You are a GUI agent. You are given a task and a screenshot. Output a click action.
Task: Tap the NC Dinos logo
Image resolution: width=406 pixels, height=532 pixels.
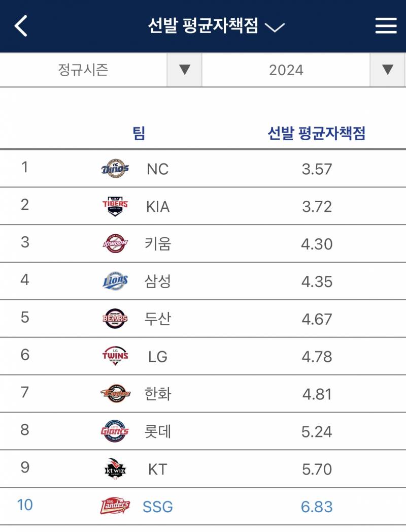115,168
